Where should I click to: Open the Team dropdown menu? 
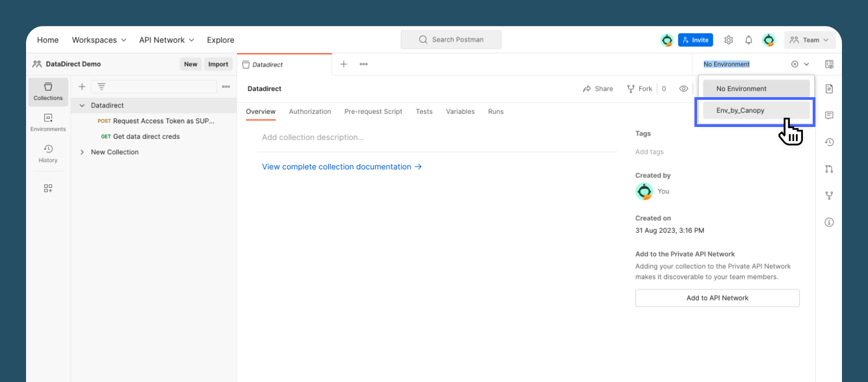tap(809, 40)
